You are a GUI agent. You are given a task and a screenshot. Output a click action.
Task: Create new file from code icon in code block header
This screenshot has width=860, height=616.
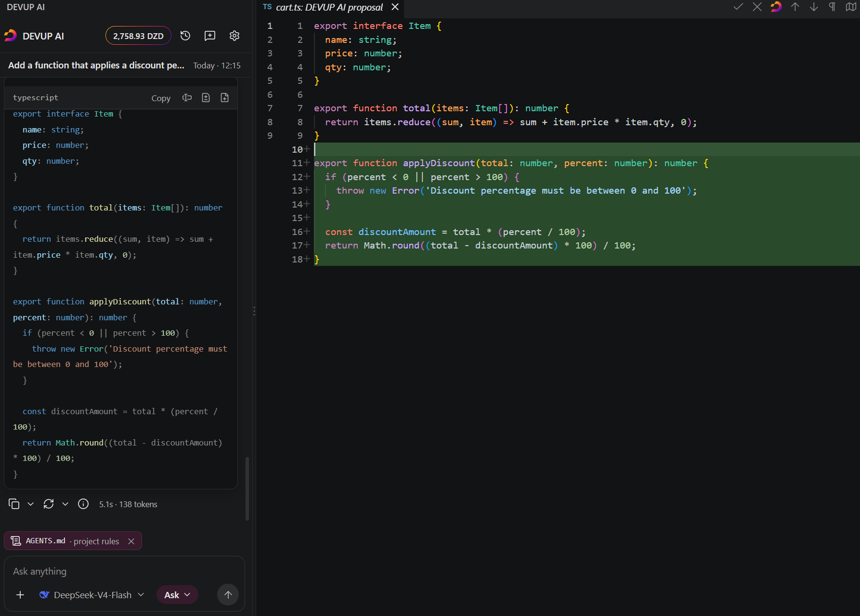tap(225, 98)
